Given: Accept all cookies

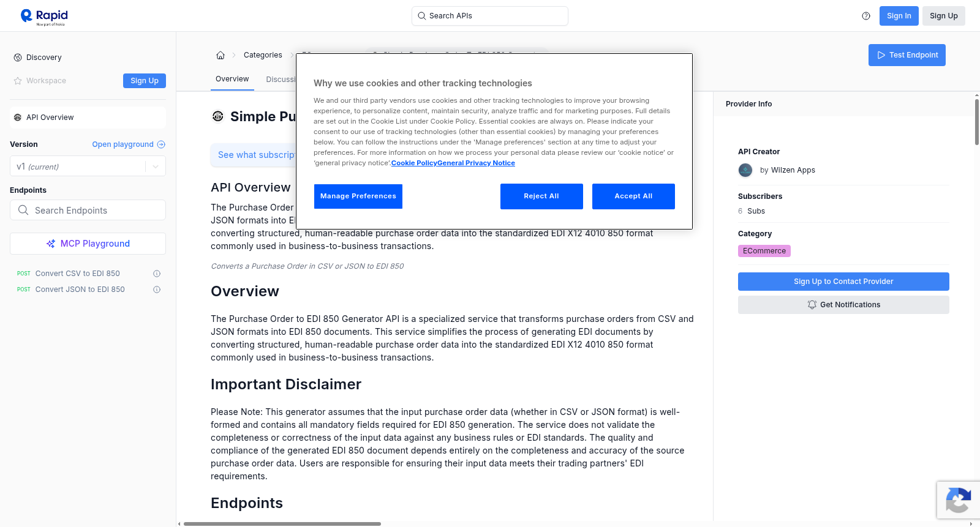Looking at the screenshot, I should (633, 196).
